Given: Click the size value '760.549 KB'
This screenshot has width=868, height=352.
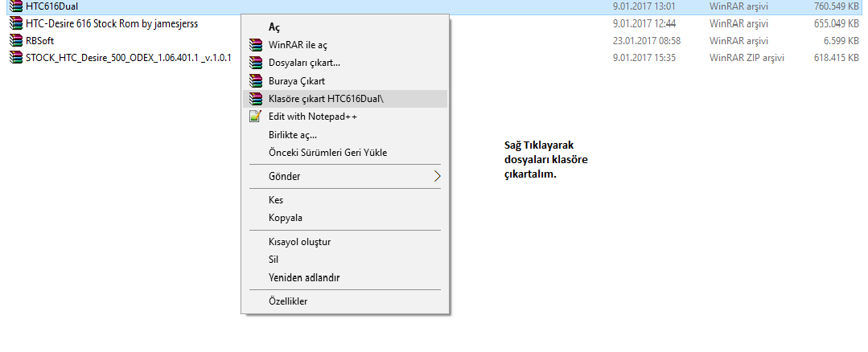Looking at the screenshot, I should click(837, 7).
